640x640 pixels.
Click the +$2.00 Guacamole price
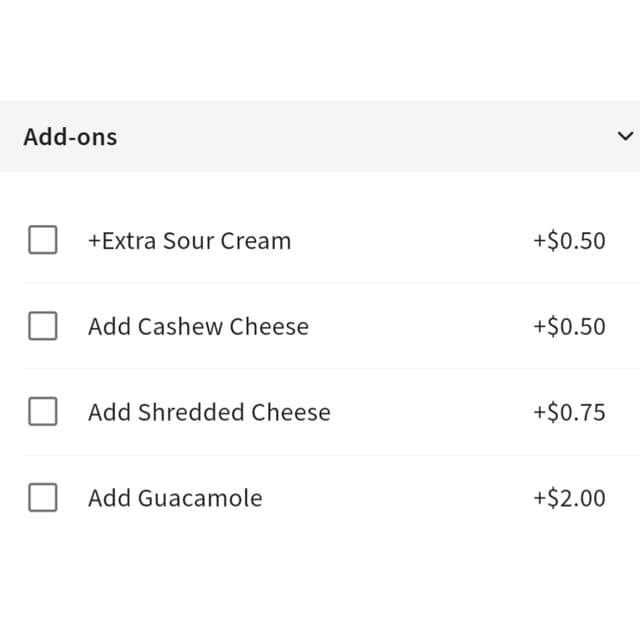point(569,498)
